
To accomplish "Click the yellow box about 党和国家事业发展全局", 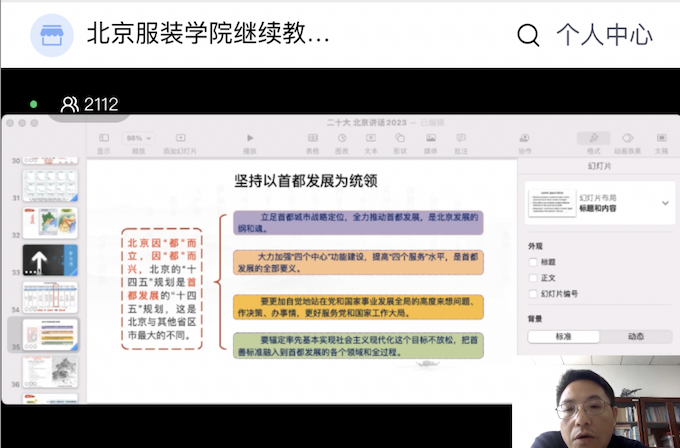I will pos(358,307).
